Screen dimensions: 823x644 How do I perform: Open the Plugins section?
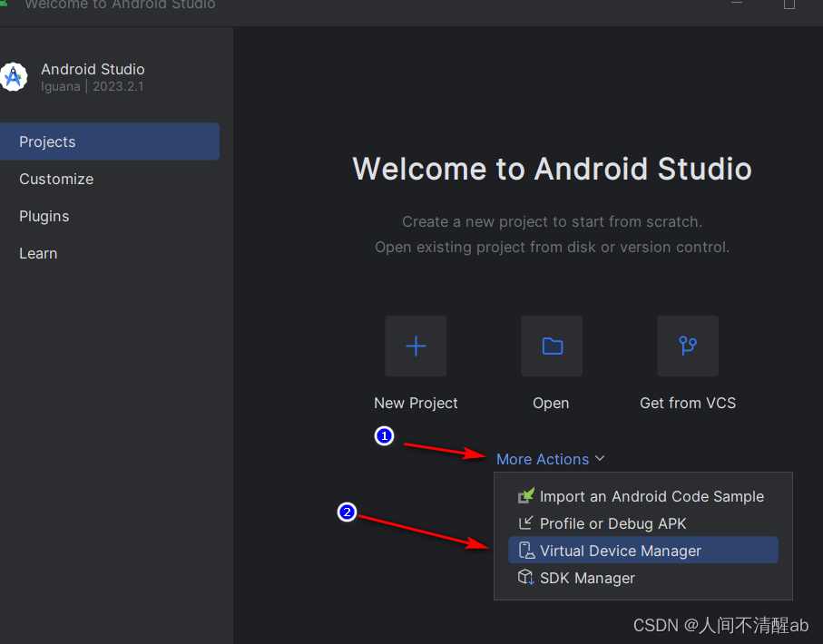click(44, 216)
